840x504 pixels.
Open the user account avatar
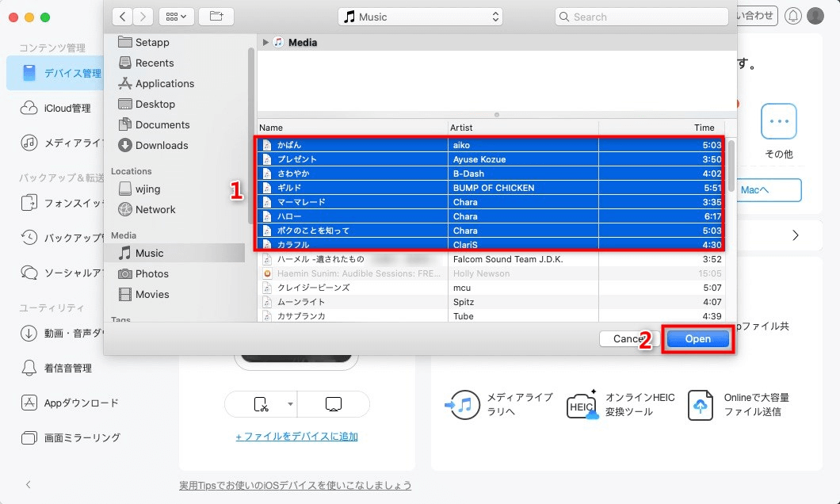(815, 16)
